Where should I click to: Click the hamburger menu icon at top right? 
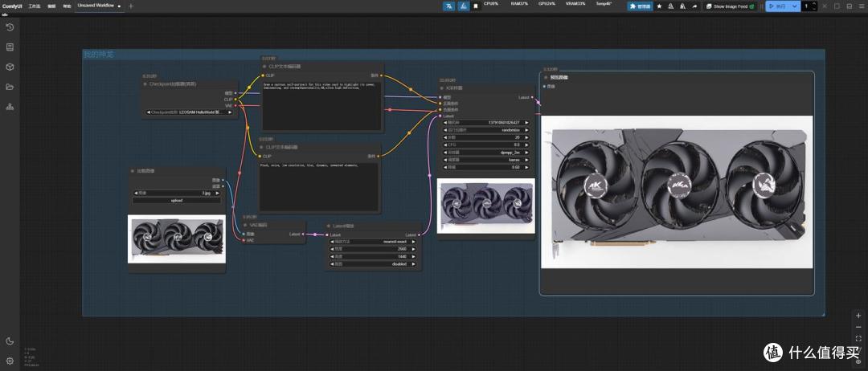click(862, 6)
